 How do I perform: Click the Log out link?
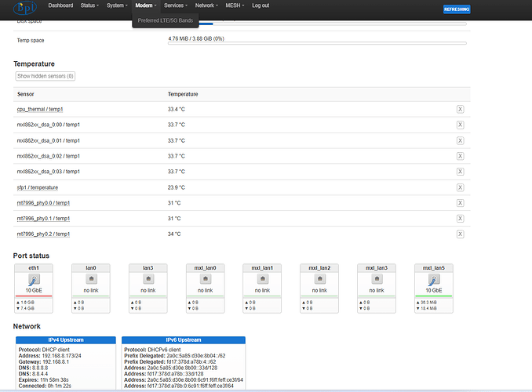click(261, 5)
